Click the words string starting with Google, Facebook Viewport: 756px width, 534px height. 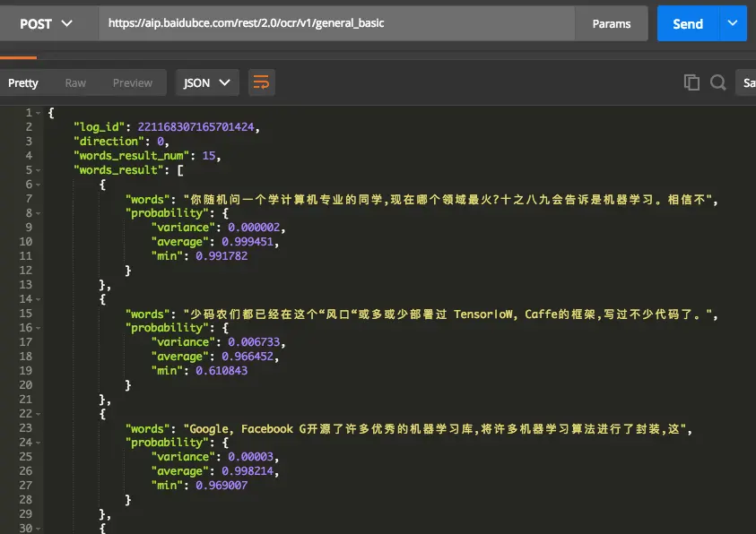tap(434, 429)
